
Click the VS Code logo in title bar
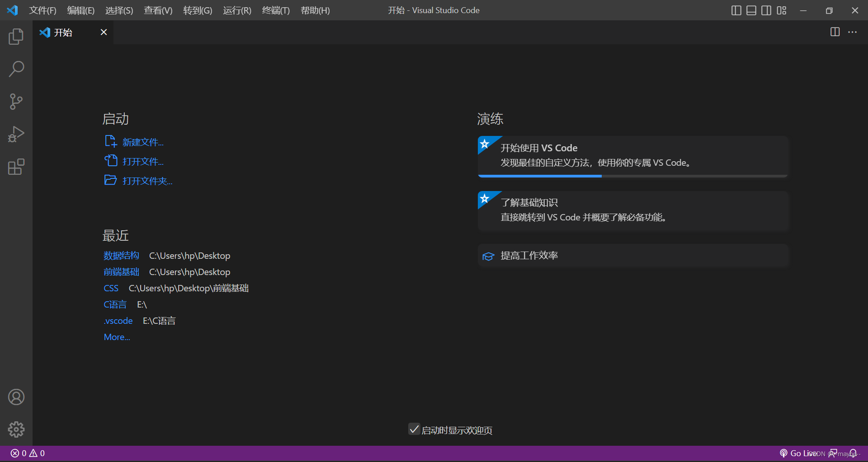point(12,10)
